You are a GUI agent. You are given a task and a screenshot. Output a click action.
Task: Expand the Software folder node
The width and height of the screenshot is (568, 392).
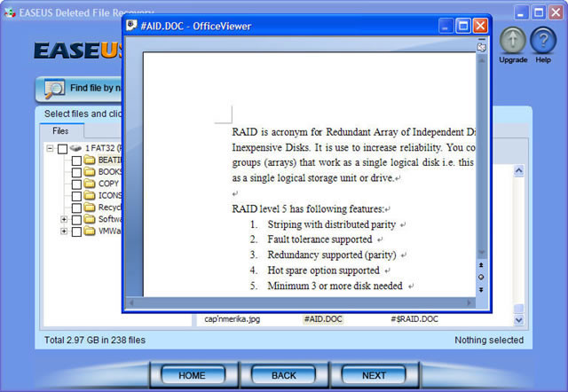[x=64, y=219]
